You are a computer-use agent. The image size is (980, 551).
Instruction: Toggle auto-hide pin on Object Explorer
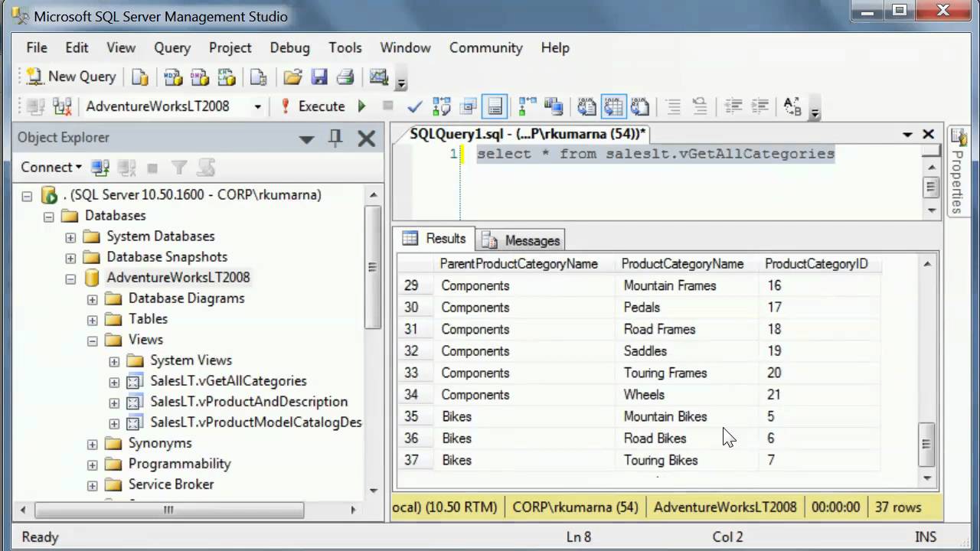tap(335, 138)
